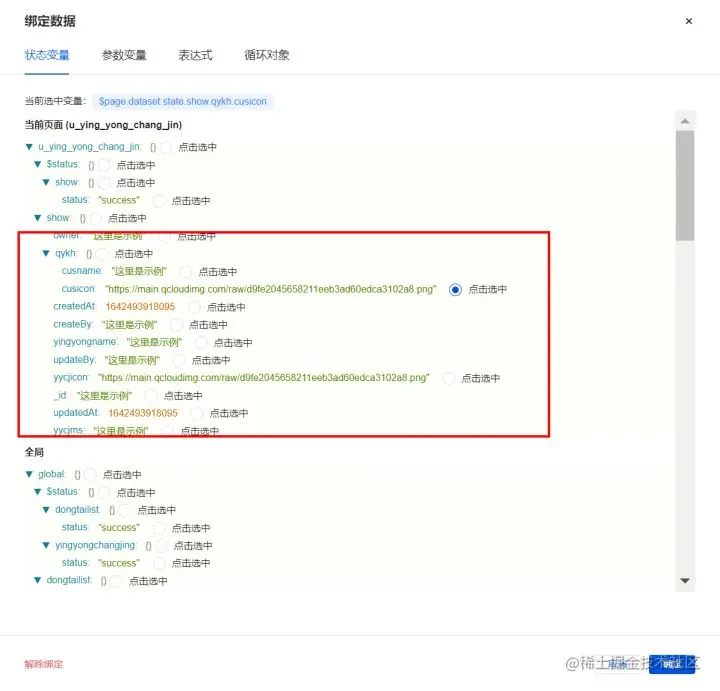The image size is (720, 691).
Task: Select the createdAt radio button
Action: pyautogui.click(x=194, y=307)
